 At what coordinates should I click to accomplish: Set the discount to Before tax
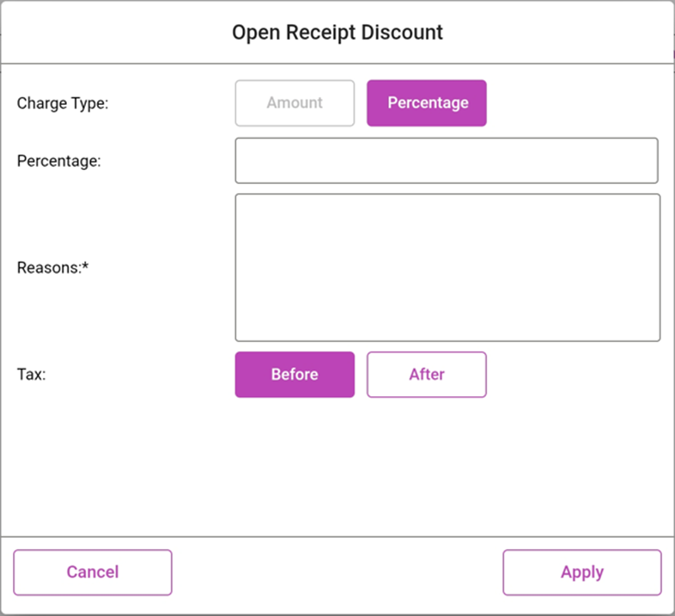[x=295, y=375]
